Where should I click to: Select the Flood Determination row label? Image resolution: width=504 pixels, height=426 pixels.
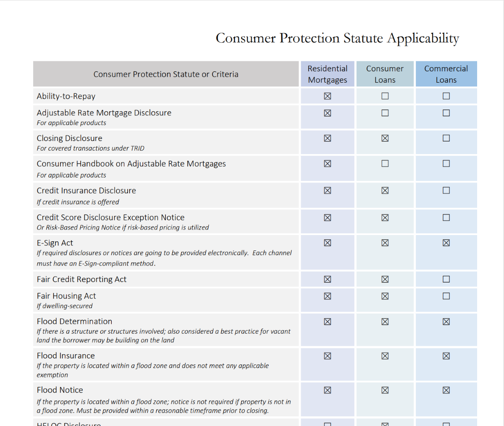(x=74, y=321)
